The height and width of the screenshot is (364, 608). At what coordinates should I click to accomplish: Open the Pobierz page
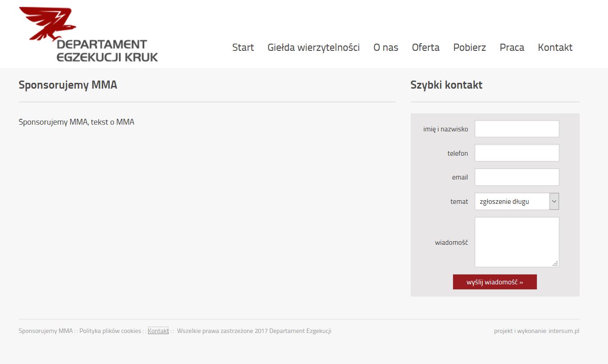469,47
